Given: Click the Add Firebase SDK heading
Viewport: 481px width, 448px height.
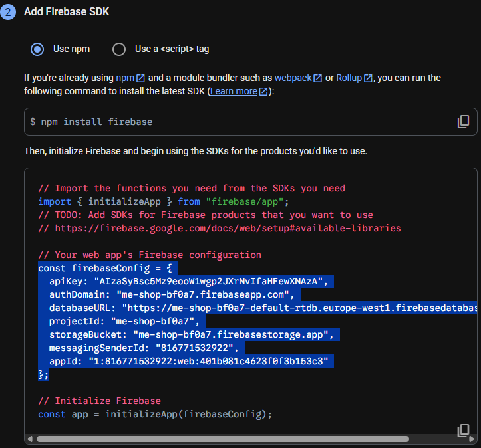Looking at the screenshot, I should pos(67,12).
